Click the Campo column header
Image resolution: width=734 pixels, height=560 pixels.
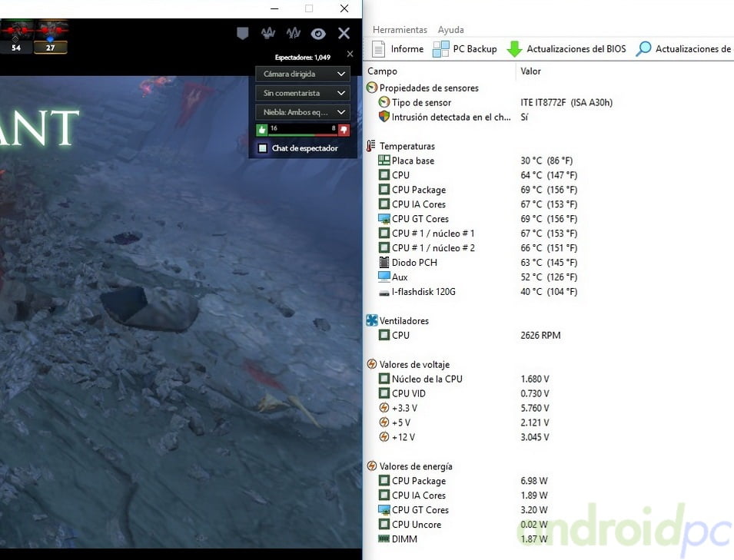[x=382, y=71]
